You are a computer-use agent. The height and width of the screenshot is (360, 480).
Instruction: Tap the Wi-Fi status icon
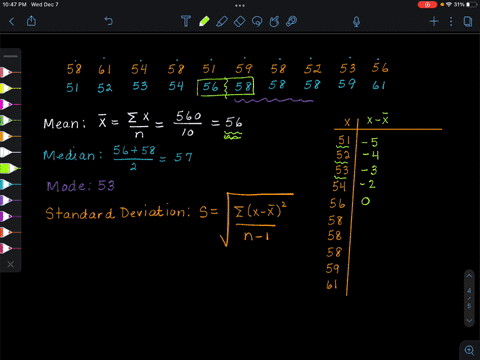(449, 4)
